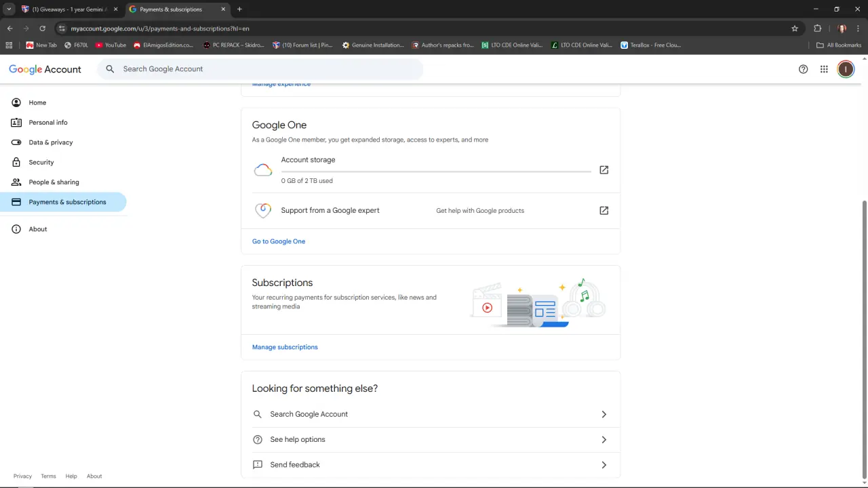
Task: Open the Chrome three-dot menu
Action: [859, 28]
